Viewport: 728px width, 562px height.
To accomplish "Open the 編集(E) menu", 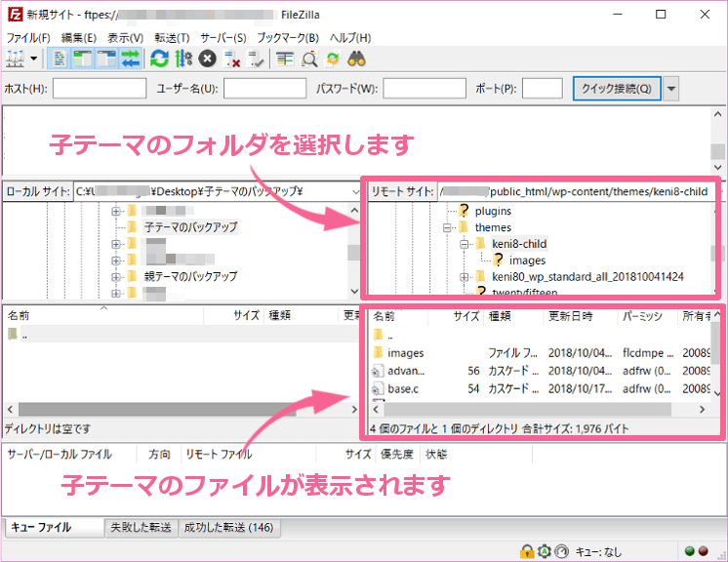I will click(x=79, y=38).
